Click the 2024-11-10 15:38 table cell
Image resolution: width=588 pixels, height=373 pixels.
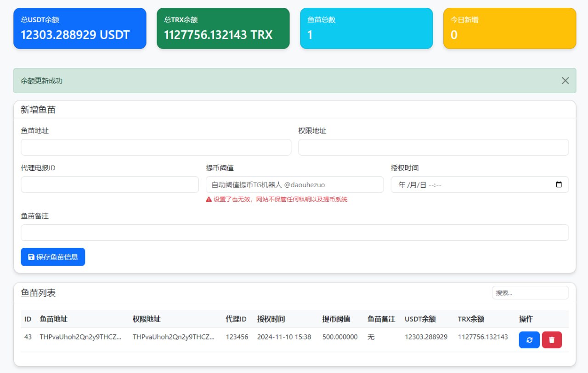click(x=284, y=337)
